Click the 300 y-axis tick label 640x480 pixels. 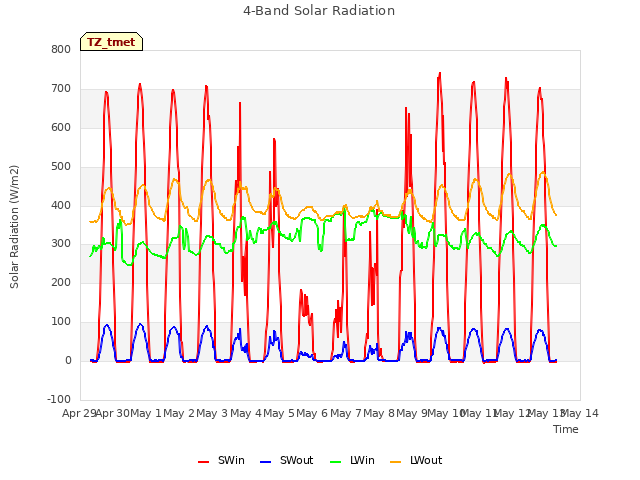click(x=61, y=244)
